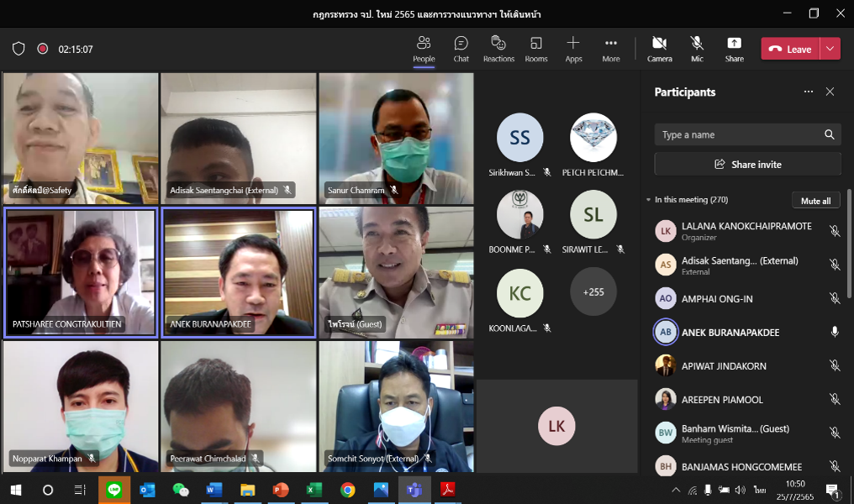
Task: Click the Share invite button
Action: pos(747,164)
